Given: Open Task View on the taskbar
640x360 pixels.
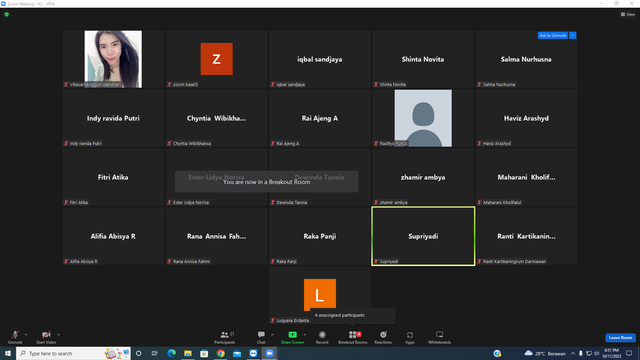Looking at the screenshot, I should tap(155, 353).
